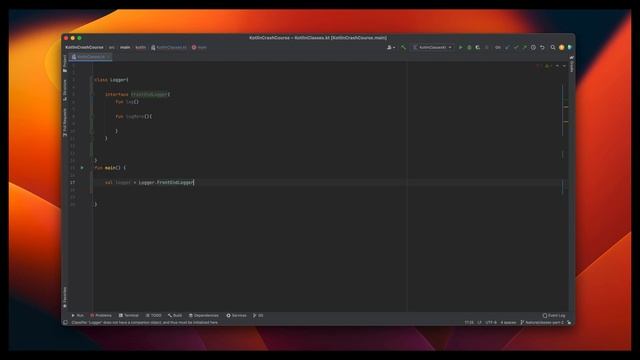This screenshot has width=640, height=360.
Task: Click Logger.FrontEndLogger in val logger line
Action: coord(166,182)
